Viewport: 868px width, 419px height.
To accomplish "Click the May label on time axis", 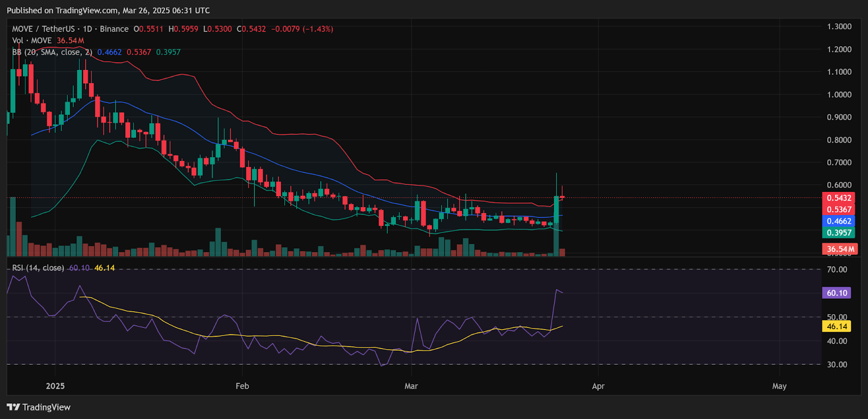I will pos(779,386).
